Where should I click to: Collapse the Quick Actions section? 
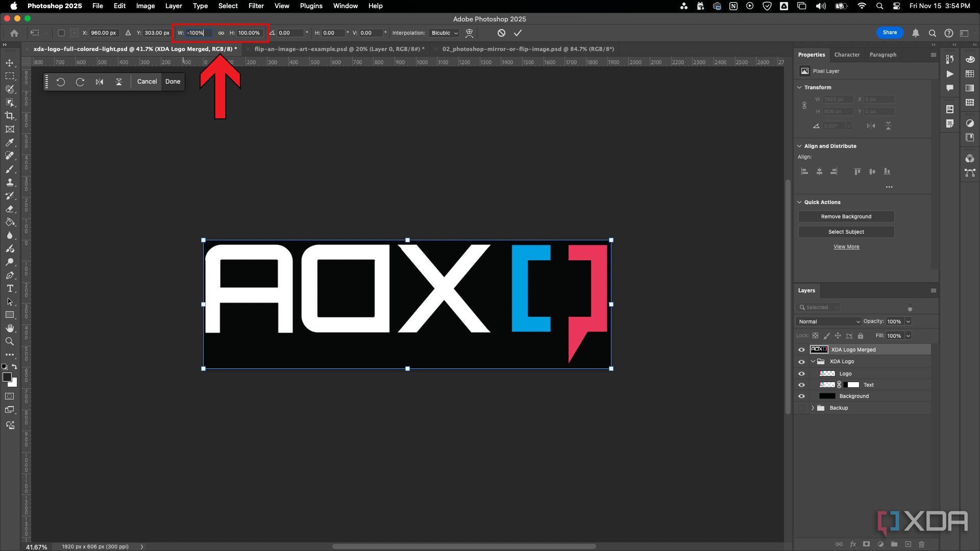click(799, 203)
